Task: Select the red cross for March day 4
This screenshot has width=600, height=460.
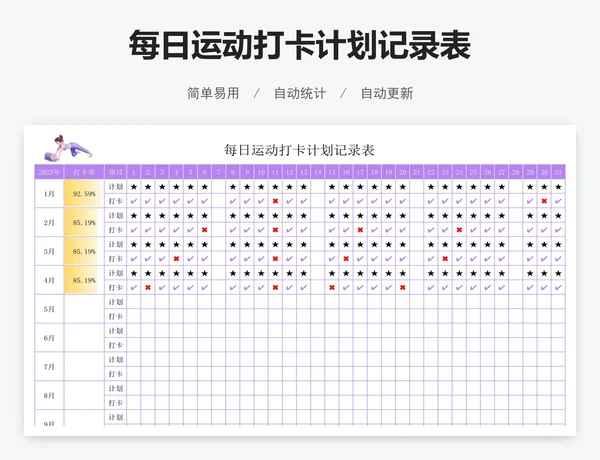Action: pos(176,259)
